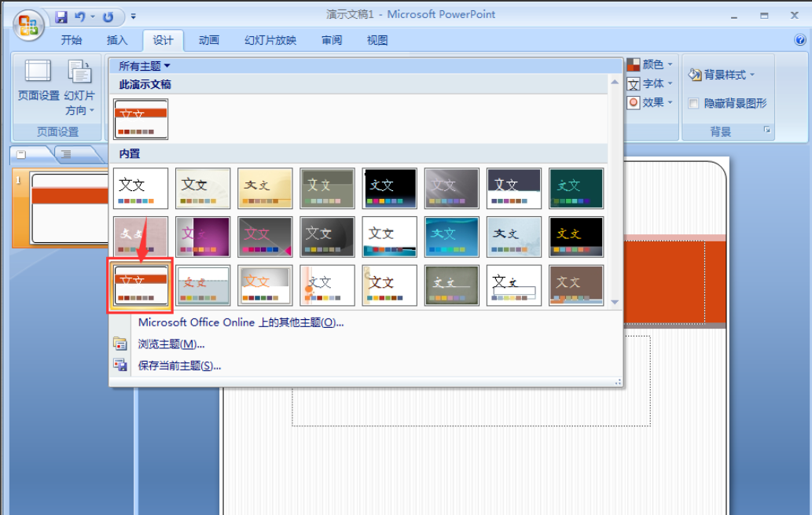Apply the pale blue floral theme in second row

click(x=514, y=237)
